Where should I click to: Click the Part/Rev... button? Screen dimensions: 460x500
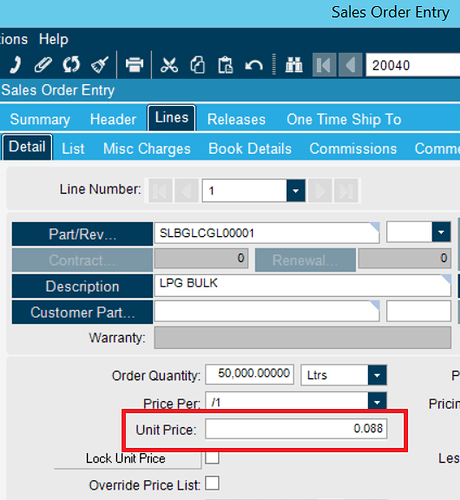82,234
